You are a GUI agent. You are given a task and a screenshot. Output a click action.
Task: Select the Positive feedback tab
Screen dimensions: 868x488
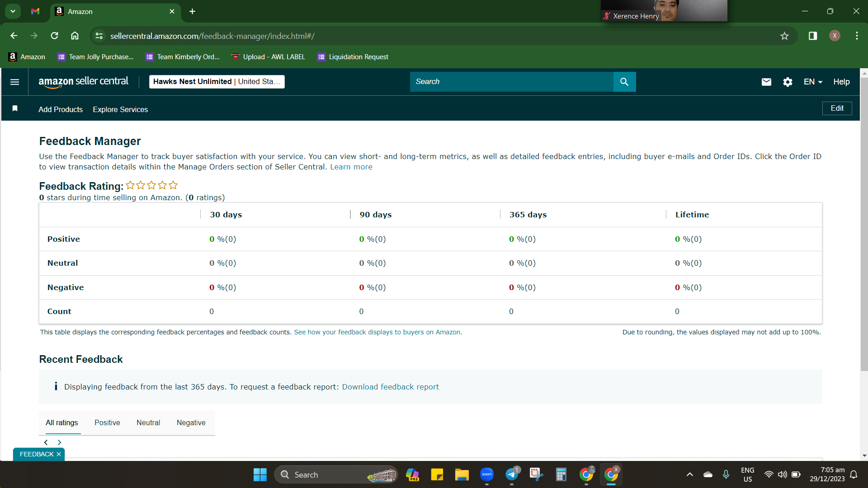[107, 423]
